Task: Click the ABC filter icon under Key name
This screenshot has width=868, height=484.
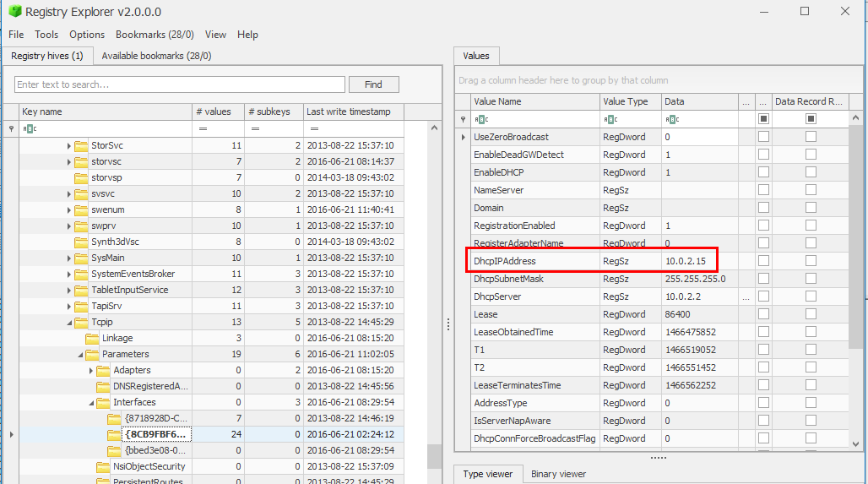Action: point(31,129)
